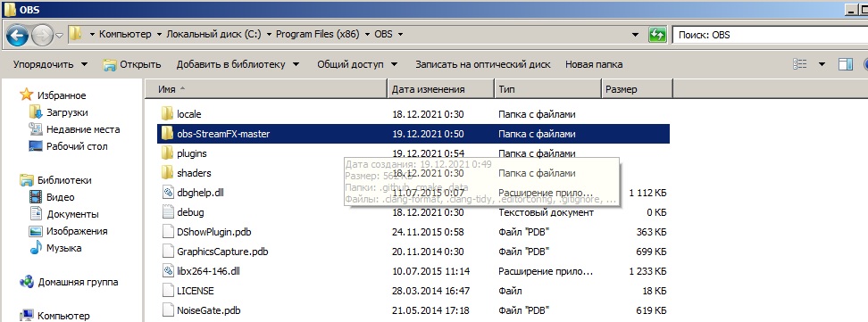Click Локальный диск (C:) breadcrumb

pyautogui.click(x=213, y=34)
